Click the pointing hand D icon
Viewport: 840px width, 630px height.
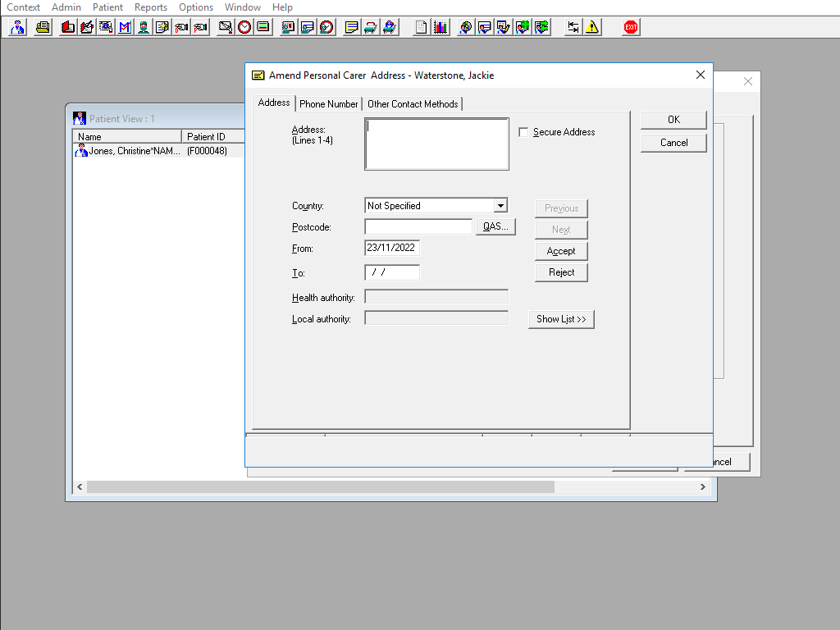click(x=181, y=27)
